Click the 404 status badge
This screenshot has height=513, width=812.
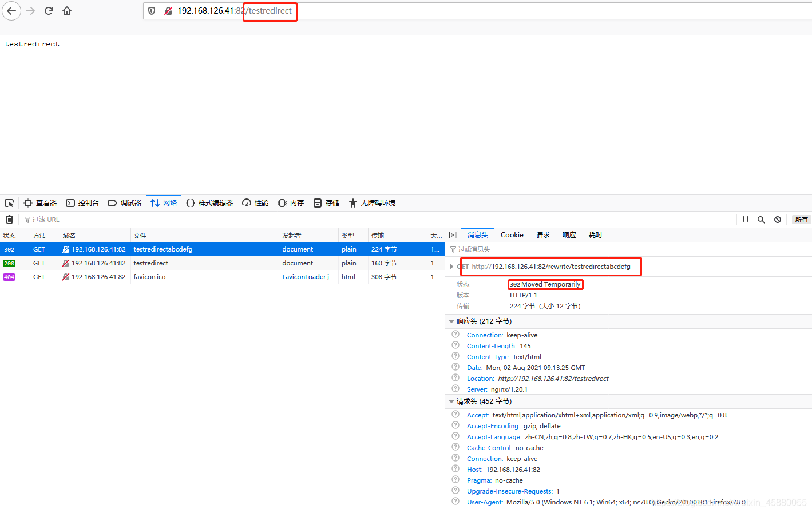tap(9, 277)
